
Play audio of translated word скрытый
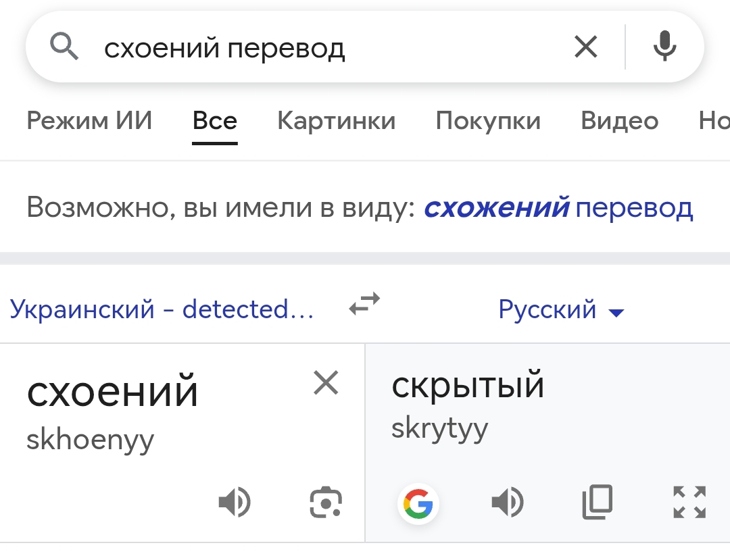click(x=507, y=503)
